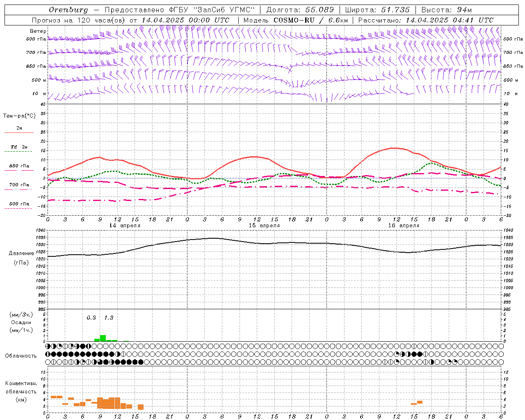Viewport: 525px width, 420px height.
Task: Click the "Конвективн." convective cloud label
Action: (x=21, y=383)
